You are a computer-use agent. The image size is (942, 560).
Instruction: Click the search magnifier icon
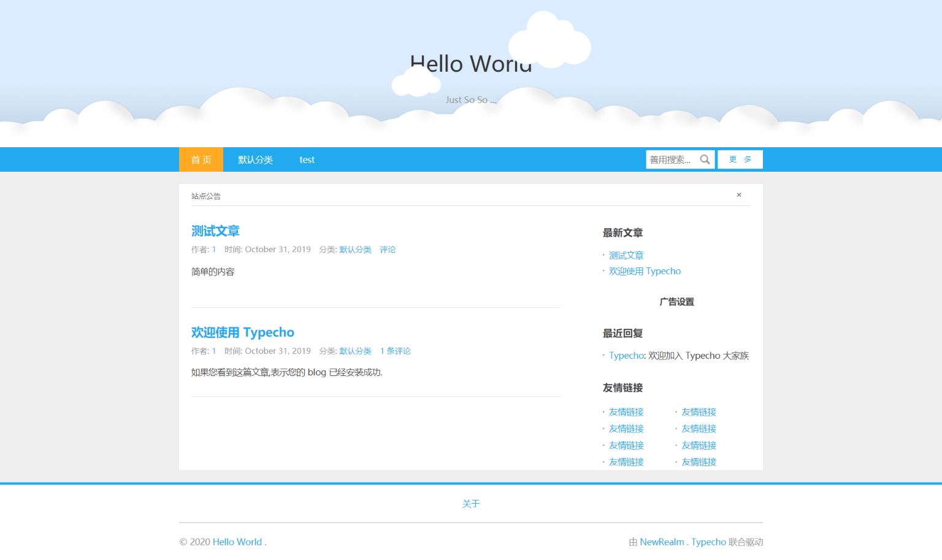pos(705,159)
